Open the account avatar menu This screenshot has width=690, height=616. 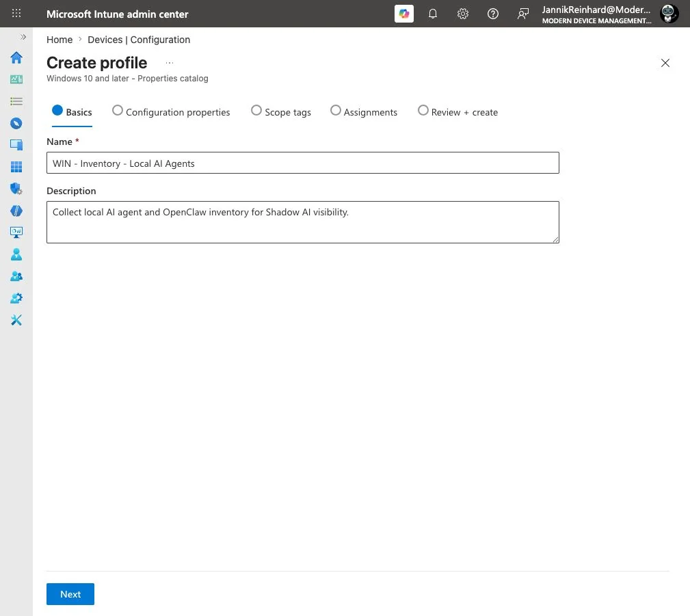pos(668,14)
